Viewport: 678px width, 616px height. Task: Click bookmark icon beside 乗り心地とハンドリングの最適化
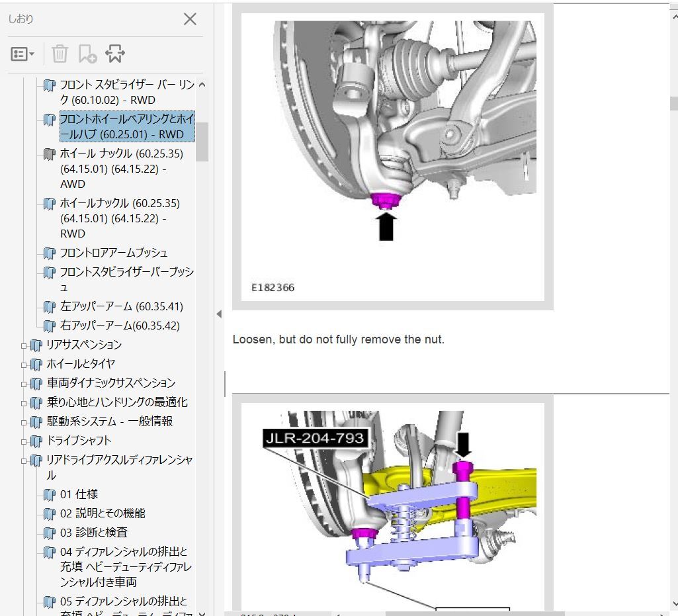coord(36,403)
